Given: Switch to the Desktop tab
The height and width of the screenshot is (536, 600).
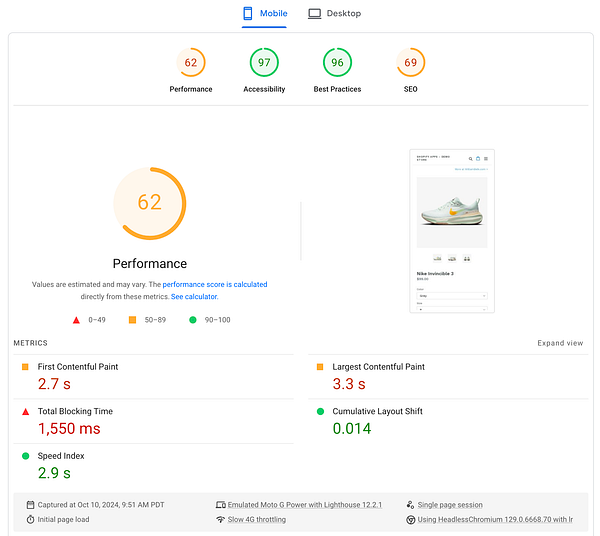Looking at the screenshot, I should [x=334, y=14].
